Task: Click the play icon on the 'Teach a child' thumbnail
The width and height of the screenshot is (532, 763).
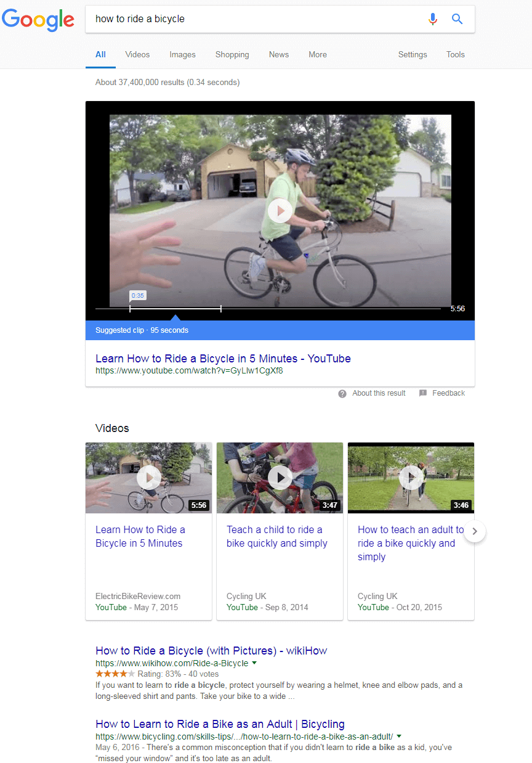Action: coord(280,477)
